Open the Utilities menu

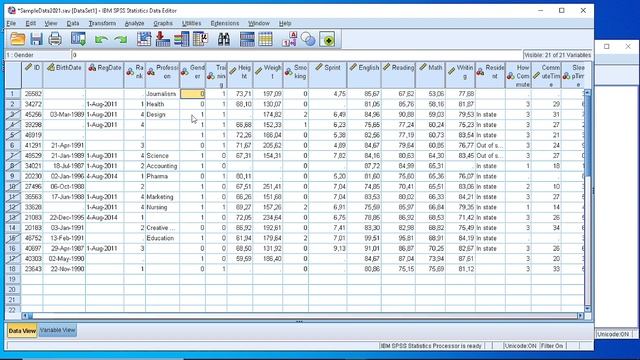(x=191, y=23)
